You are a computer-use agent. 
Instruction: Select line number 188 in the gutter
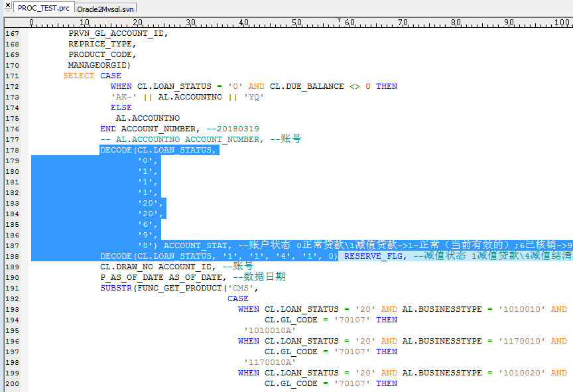point(12,257)
